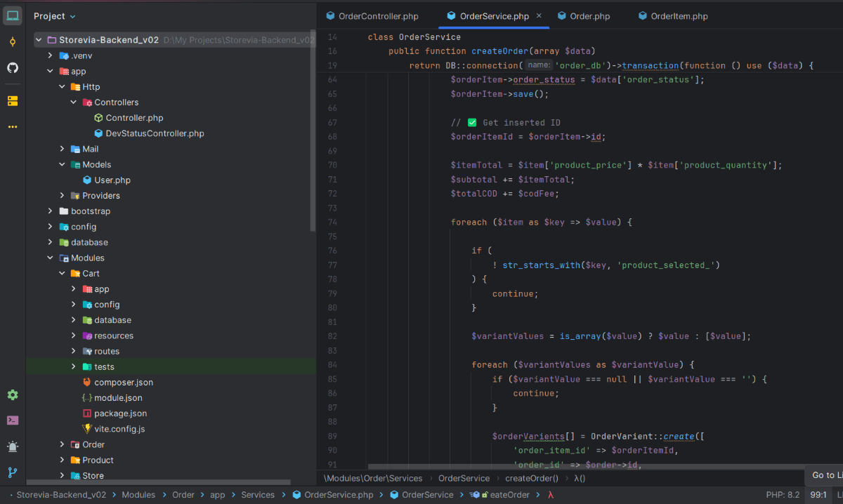Click the \Modules\Order\Services breadcrumb
This screenshot has width=843, height=504.
pos(373,478)
